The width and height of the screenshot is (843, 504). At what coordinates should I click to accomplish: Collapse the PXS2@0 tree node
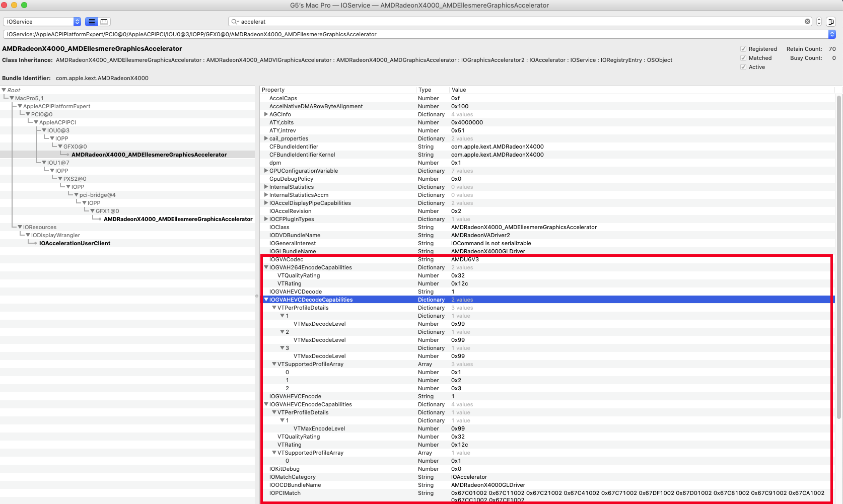coord(60,179)
